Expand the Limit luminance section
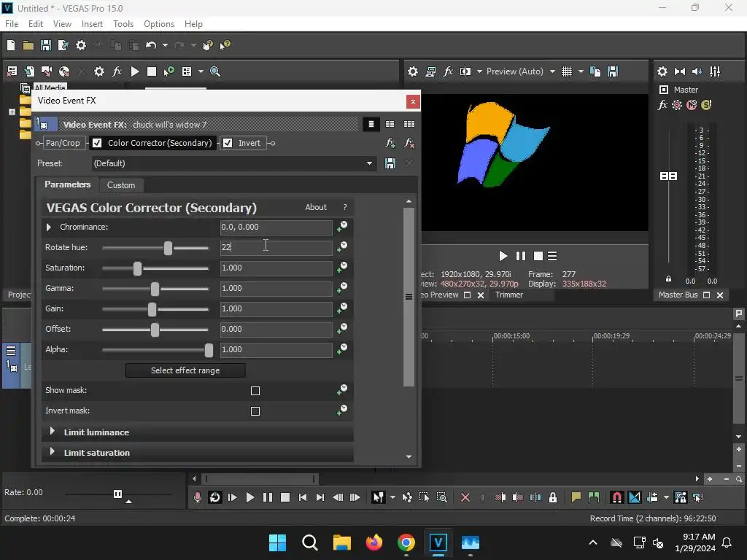Screen dimensions: 747x560 point(53,432)
